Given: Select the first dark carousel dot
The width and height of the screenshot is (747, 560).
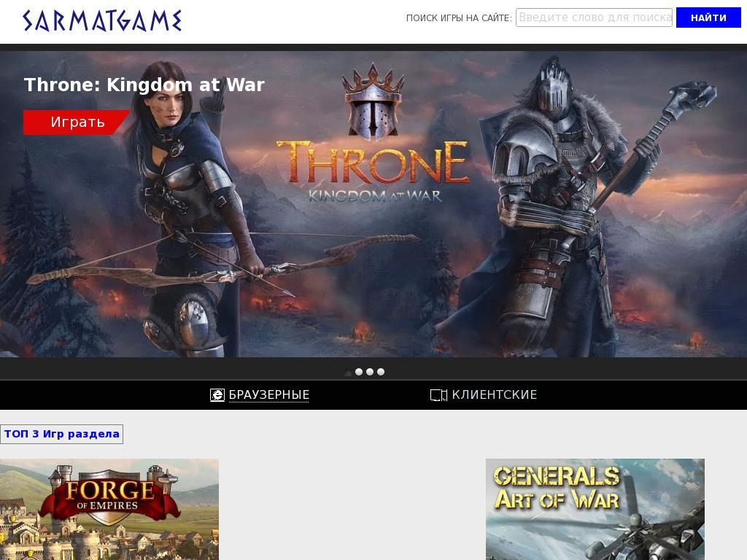Looking at the screenshot, I should 348,372.
